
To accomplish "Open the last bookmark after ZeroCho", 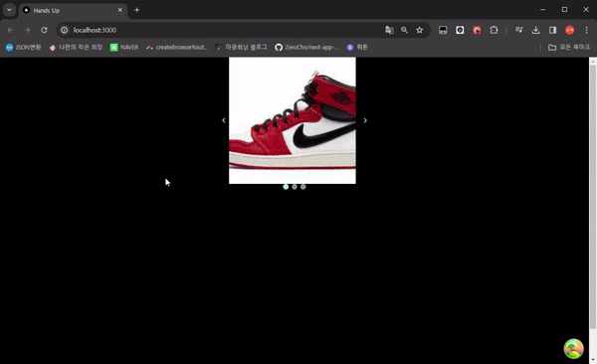I will pyautogui.click(x=357, y=47).
